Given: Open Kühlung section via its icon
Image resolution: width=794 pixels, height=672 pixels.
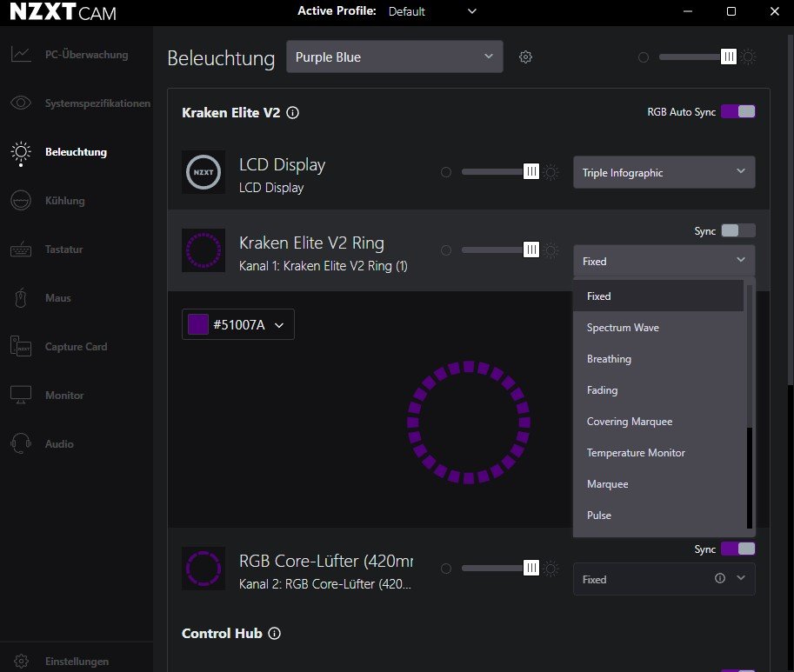Looking at the screenshot, I should pyautogui.click(x=21, y=201).
